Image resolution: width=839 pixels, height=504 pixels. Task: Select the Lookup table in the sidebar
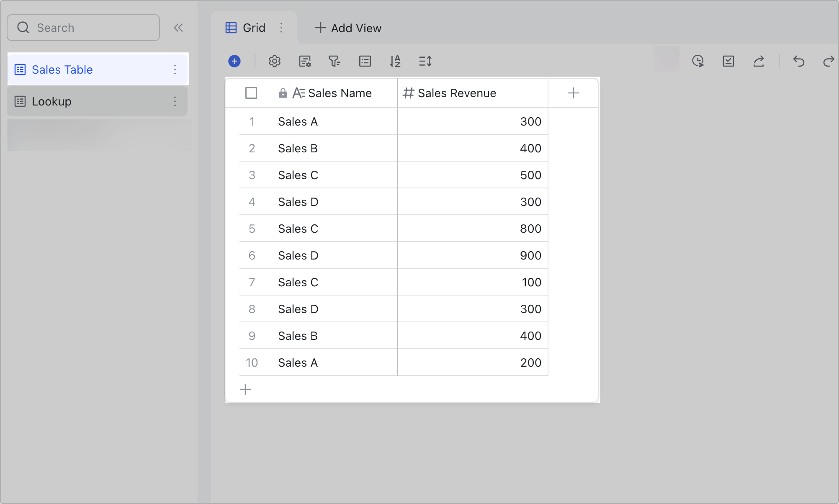(x=98, y=101)
